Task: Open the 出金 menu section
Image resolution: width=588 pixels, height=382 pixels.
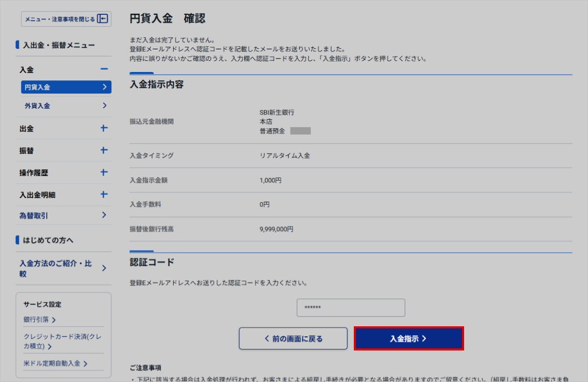Action: [x=27, y=129]
